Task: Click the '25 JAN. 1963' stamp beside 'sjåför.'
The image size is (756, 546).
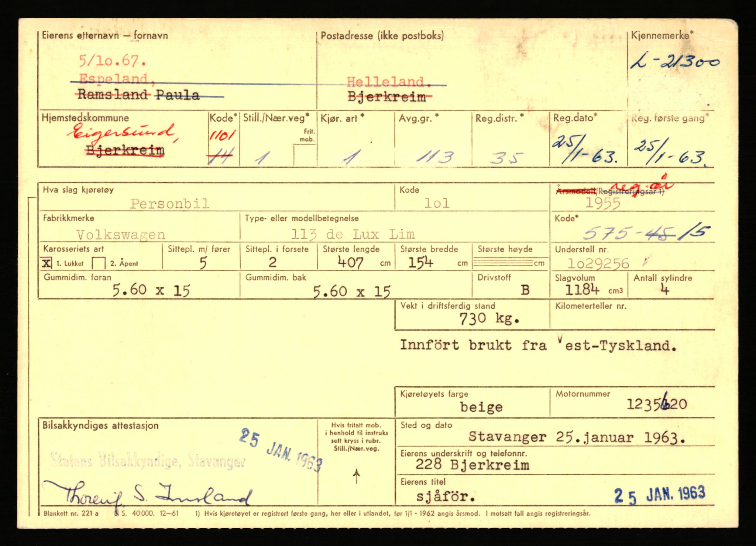Action: pos(660,495)
